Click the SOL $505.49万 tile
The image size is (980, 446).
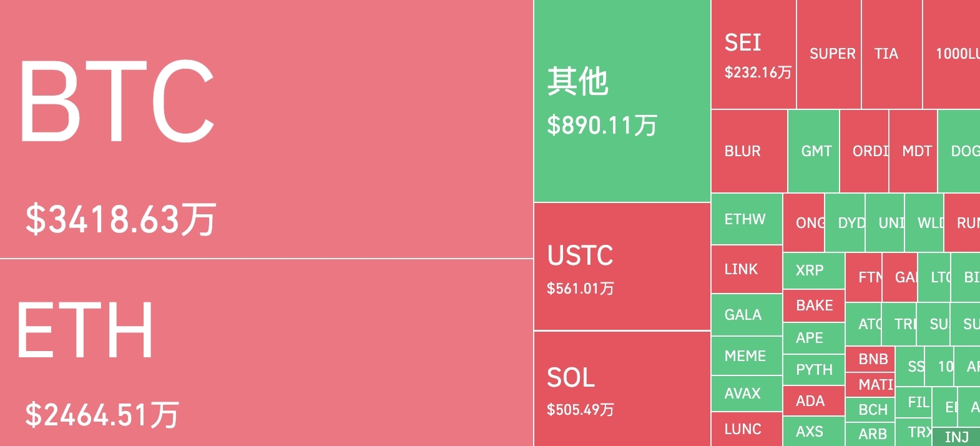(x=622, y=389)
